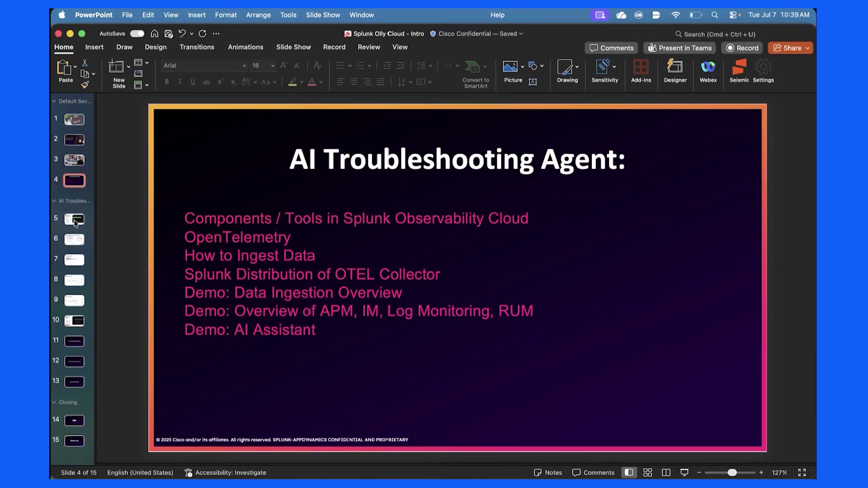Open the Add-ins gallery
The width and height of the screenshot is (868, 488).
click(x=641, y=71)
